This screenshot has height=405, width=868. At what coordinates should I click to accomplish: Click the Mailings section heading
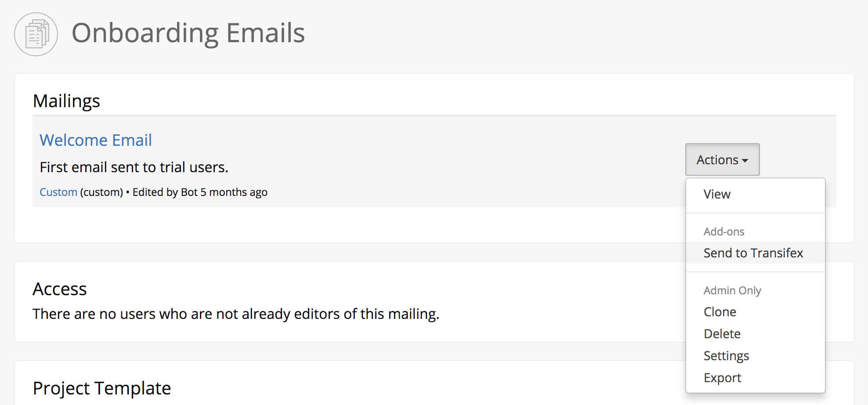pyautogui.click(x=66, y=101)
